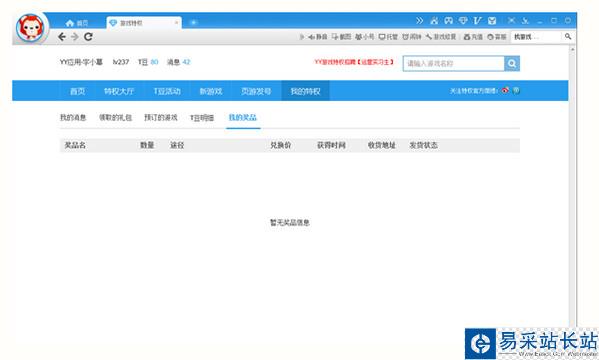Click the 请输入游戏名称 game search box
The image size is (599, 360).
tap(453, 63)
